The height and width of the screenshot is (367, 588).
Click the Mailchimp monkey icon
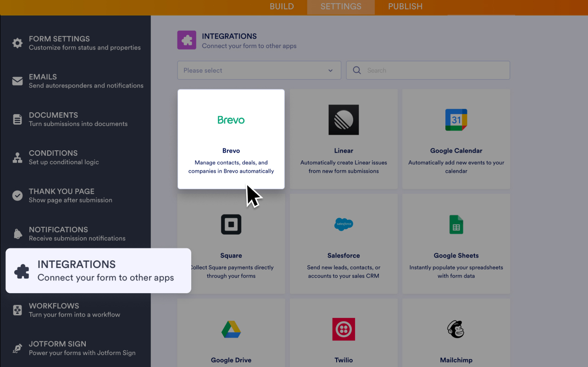pos(456,329)
